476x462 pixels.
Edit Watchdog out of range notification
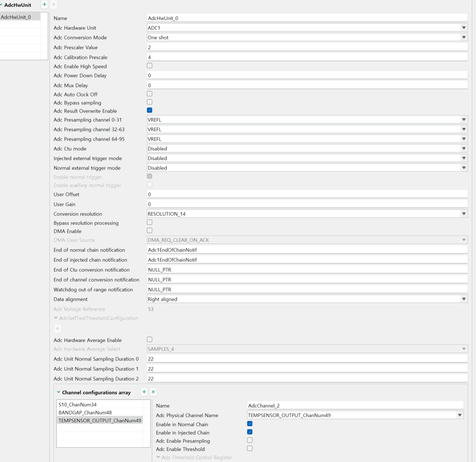[x=307, y=290]
